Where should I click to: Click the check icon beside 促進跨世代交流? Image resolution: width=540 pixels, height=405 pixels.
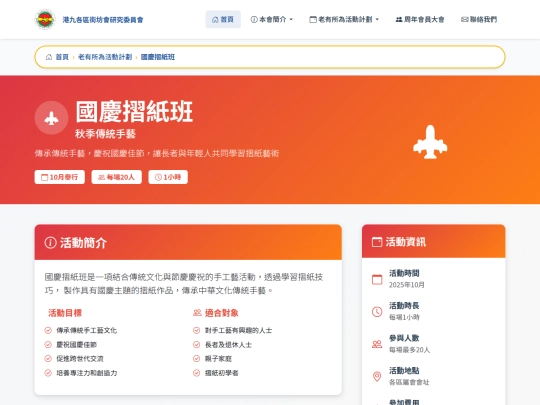pos(48,359)
